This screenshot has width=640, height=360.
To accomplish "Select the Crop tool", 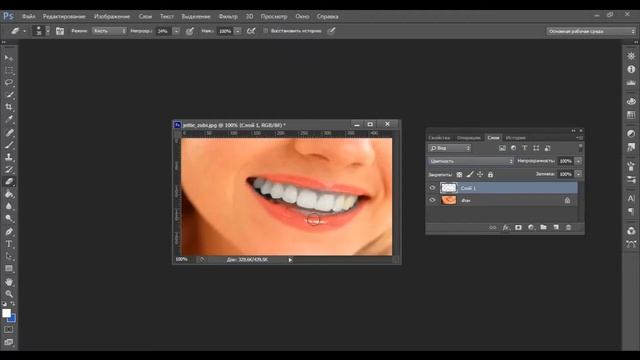I will tap(9, 107).
